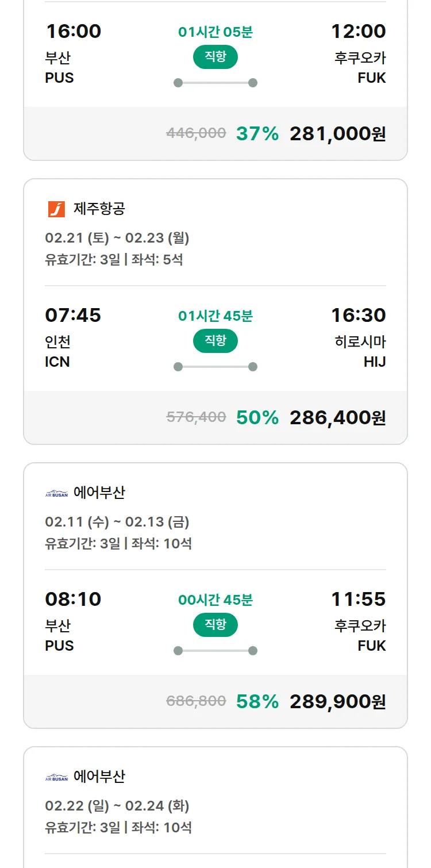
Task: Click the 07:45 Incheon departure time
Action: click(73, 315)
